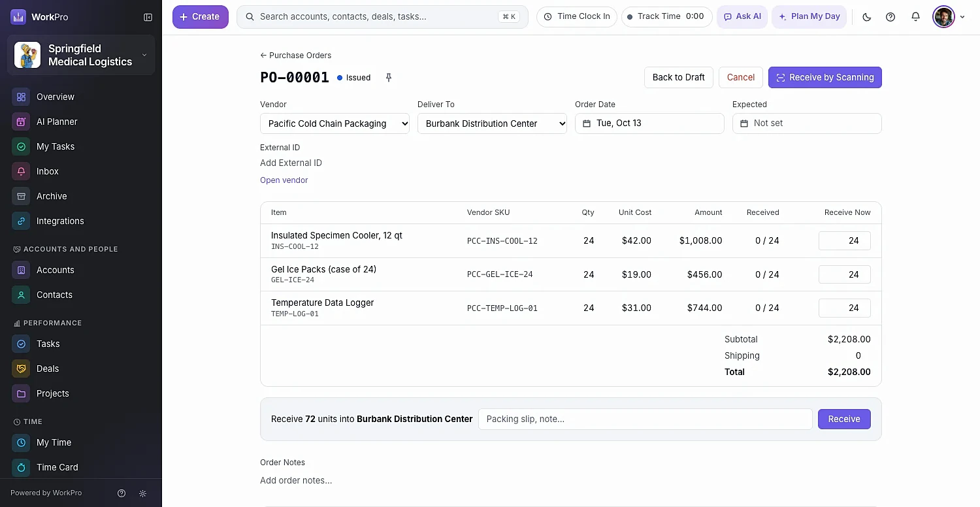This screenshot has width=980, height=507.
Task: Go to My Tasks
Action: point(81,146)
